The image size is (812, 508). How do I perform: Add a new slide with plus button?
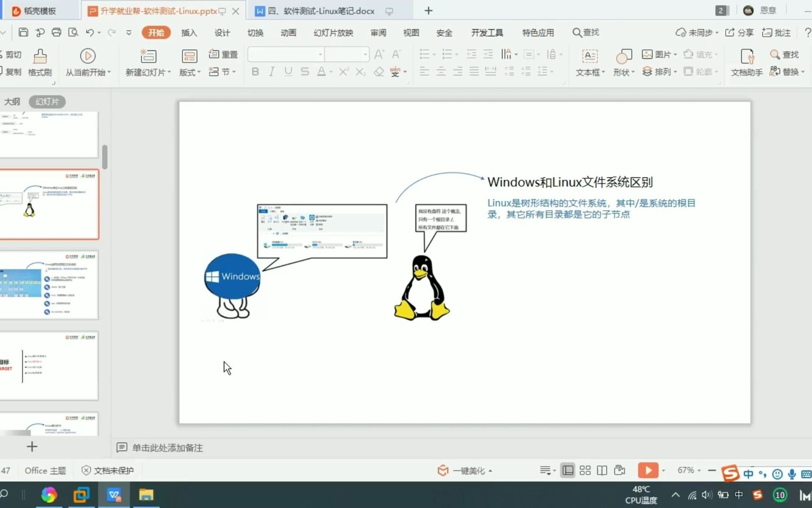[32, 446]
